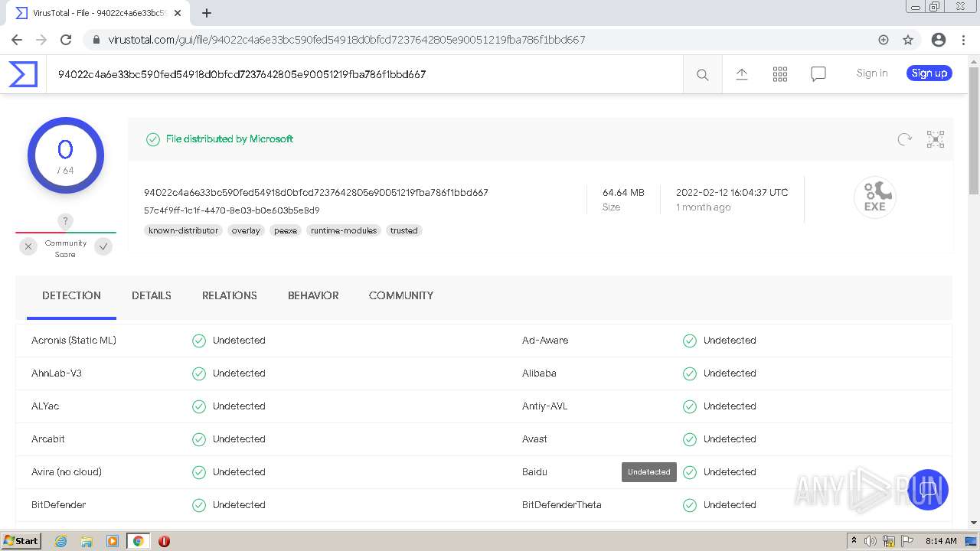
Task: Open the Chrome profile avatar
Action: tap(938, 40)
